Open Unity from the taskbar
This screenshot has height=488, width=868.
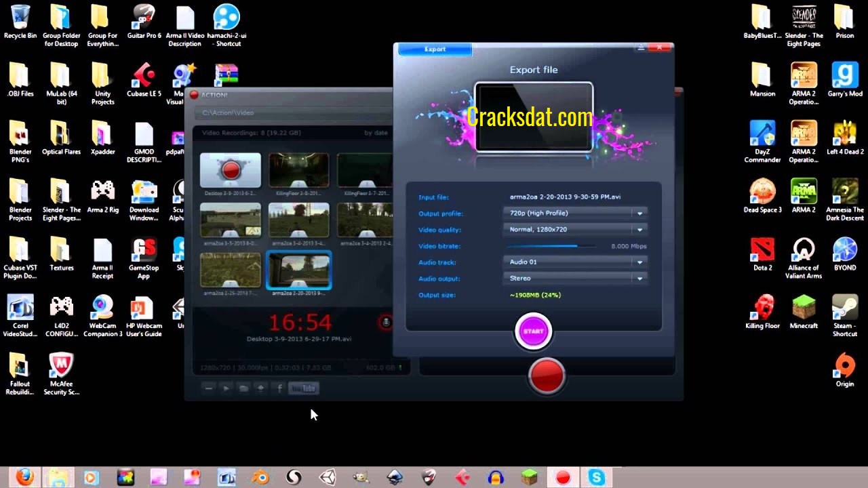click(328, 477)
